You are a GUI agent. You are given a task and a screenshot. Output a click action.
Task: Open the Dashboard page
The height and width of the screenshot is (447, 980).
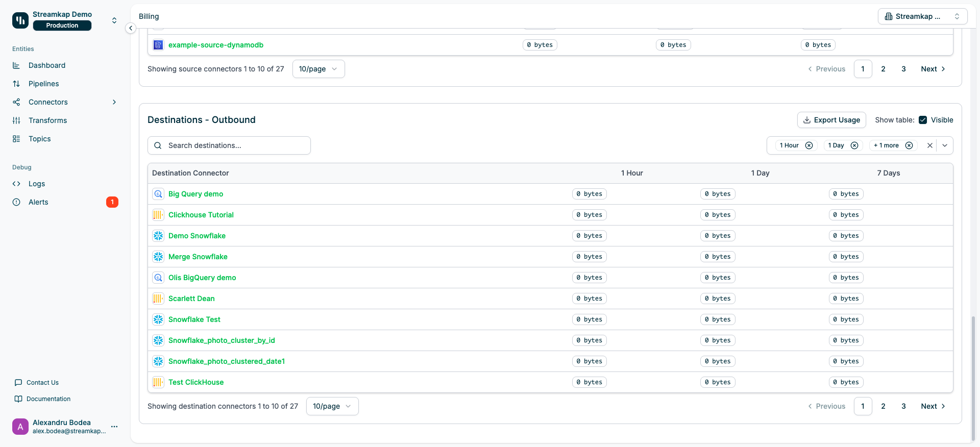coord(47,65)
